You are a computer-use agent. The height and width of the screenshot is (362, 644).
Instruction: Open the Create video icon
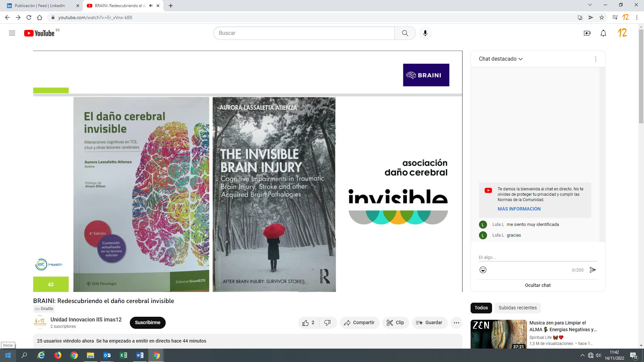(x=587, y=33)
